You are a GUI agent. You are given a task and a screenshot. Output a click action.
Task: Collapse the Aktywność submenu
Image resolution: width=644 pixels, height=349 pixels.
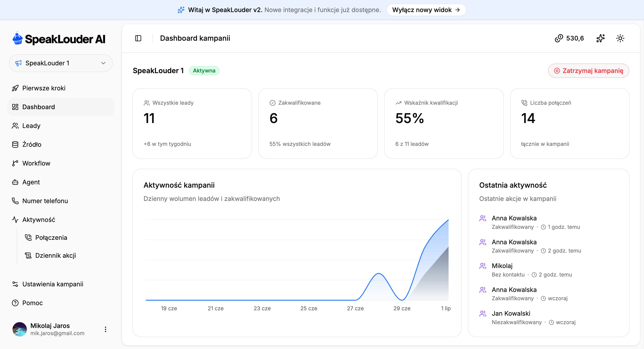point(61,220)
